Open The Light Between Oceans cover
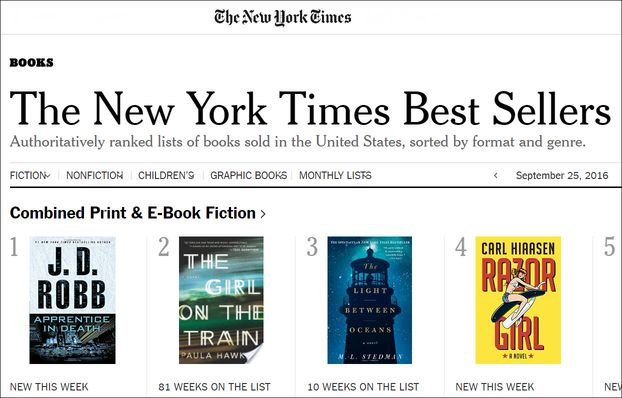Viewport: 622px width, 398px height. [370, 300]
